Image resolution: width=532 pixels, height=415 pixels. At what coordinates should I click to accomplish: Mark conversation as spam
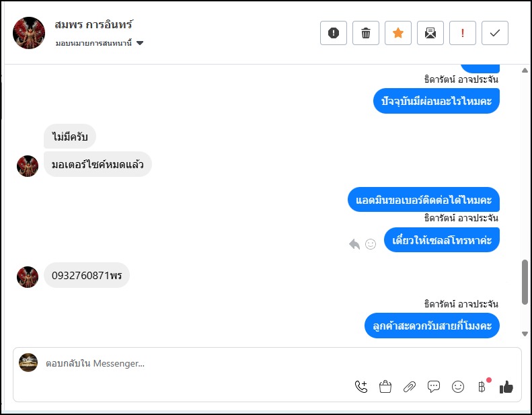pos(334,33)
